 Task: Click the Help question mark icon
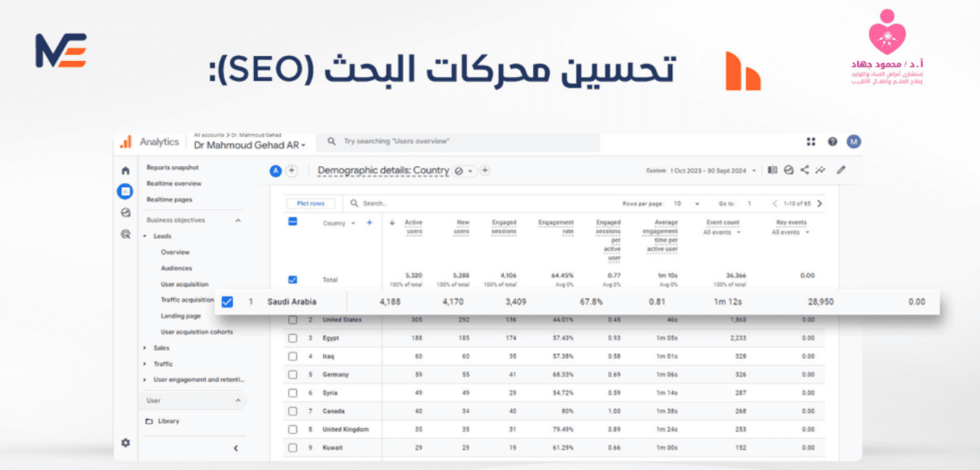pos(833,142)
